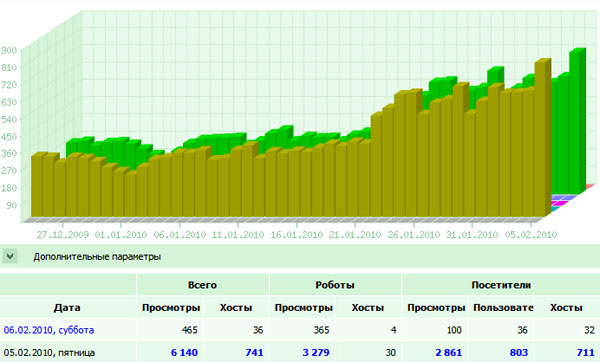Click the Просмотры header under Роботы
Viewport: 600px width, 362px height.
click(x=303, y=308)
